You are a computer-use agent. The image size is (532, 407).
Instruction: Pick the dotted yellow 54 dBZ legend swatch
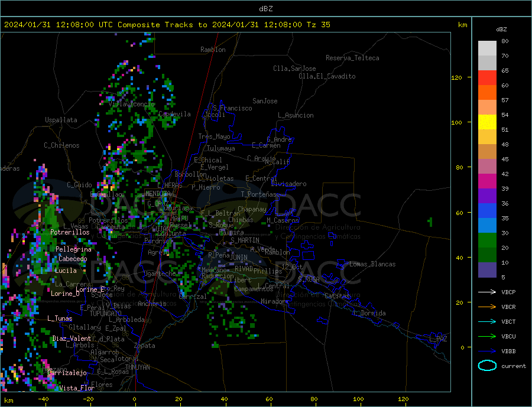487,122
